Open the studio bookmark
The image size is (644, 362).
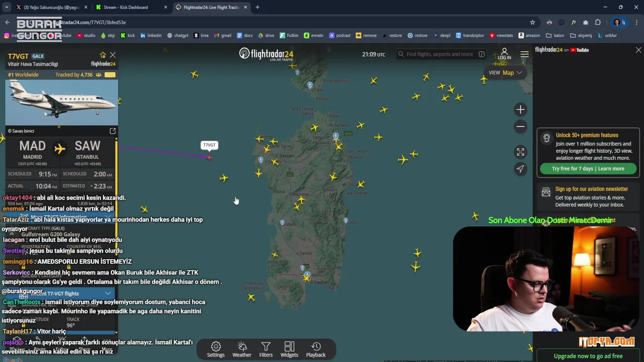point(86,35)
